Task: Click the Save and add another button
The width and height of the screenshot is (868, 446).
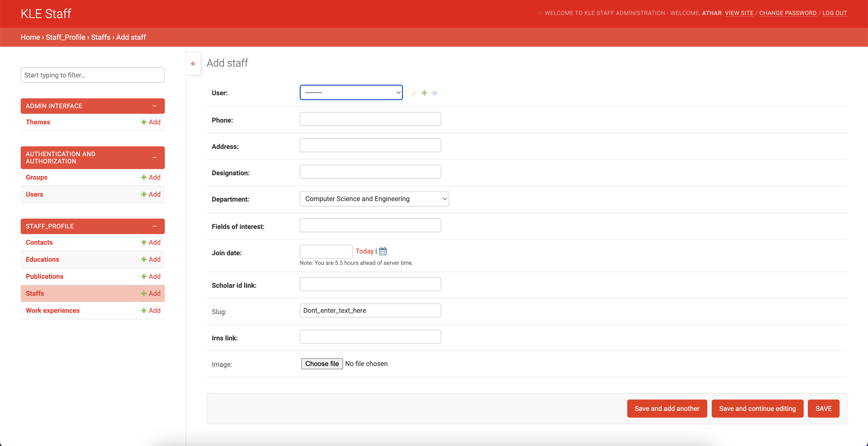Action: coord(667,408)
